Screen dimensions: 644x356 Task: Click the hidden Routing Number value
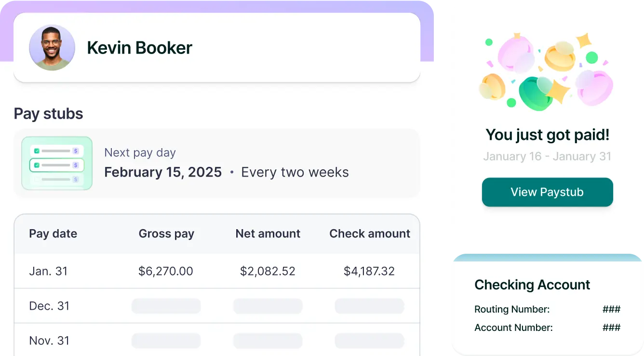611,310
